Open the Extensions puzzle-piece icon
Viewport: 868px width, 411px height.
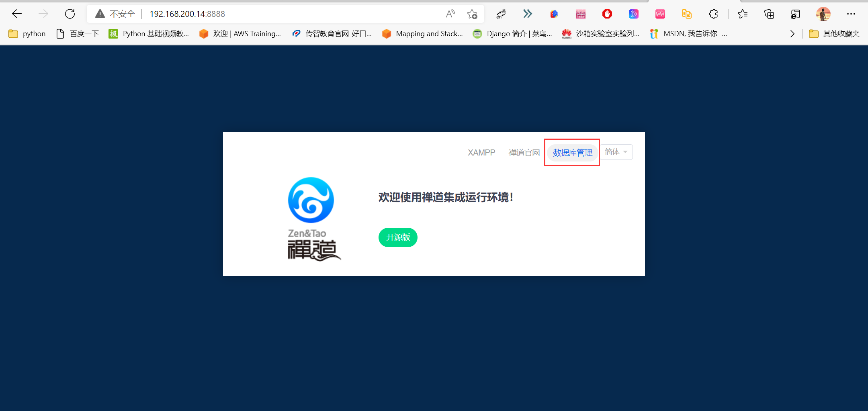pos(713,14)
